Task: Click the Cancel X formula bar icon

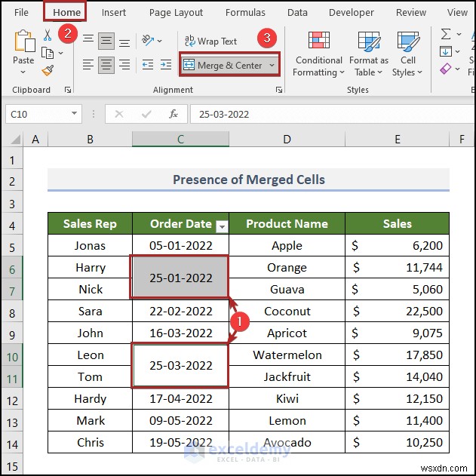Action: tap(119, 114)
